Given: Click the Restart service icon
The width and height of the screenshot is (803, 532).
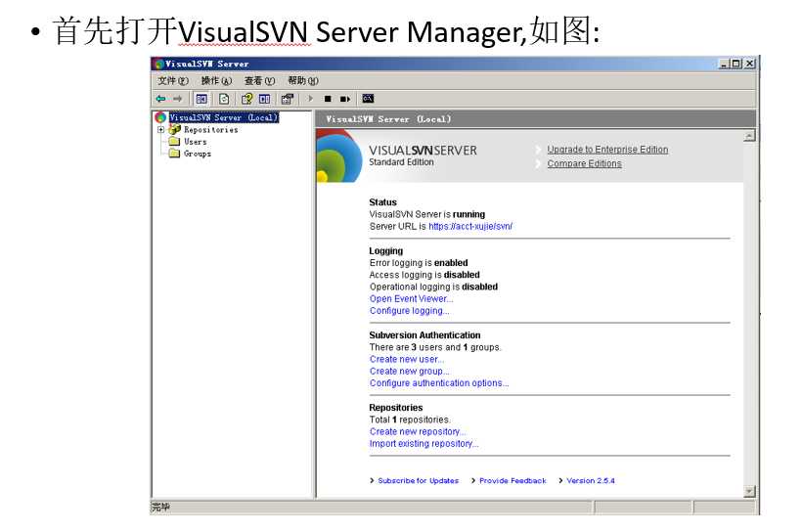Looking at the screenshot, I should 345,99.
